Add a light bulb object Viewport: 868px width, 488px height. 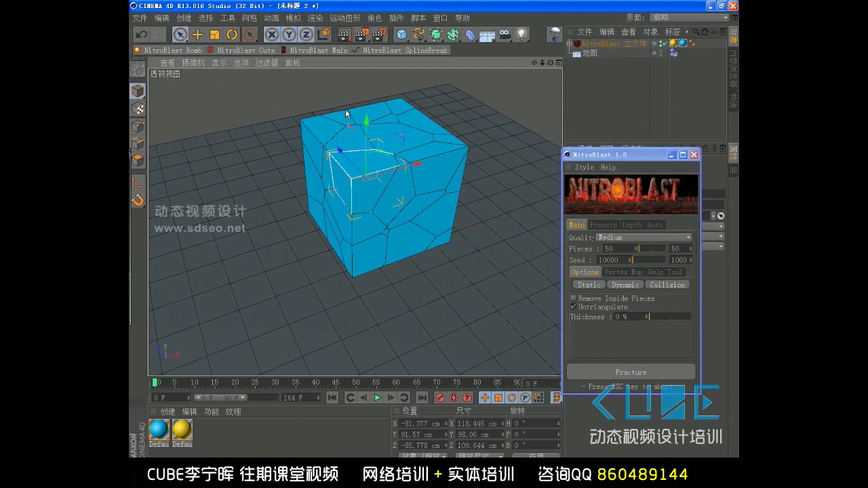coord(521,34)
